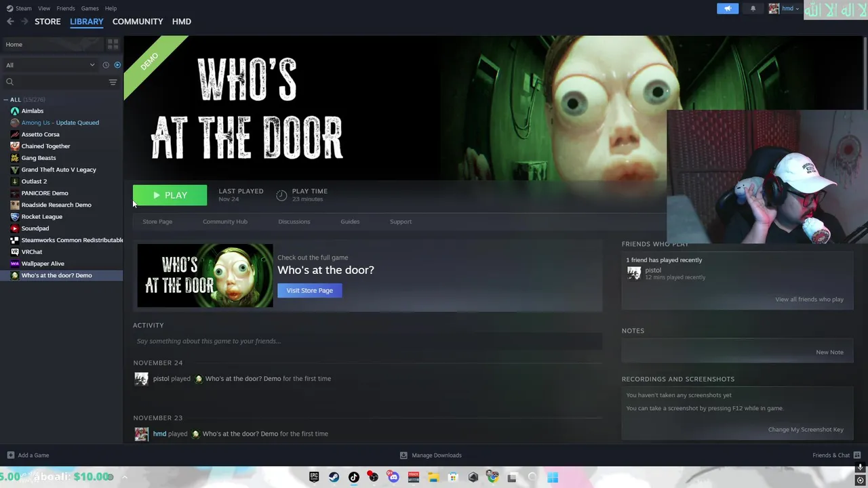
Task: Open Google Chrome in the taskbar
Action: click(493, 477)
